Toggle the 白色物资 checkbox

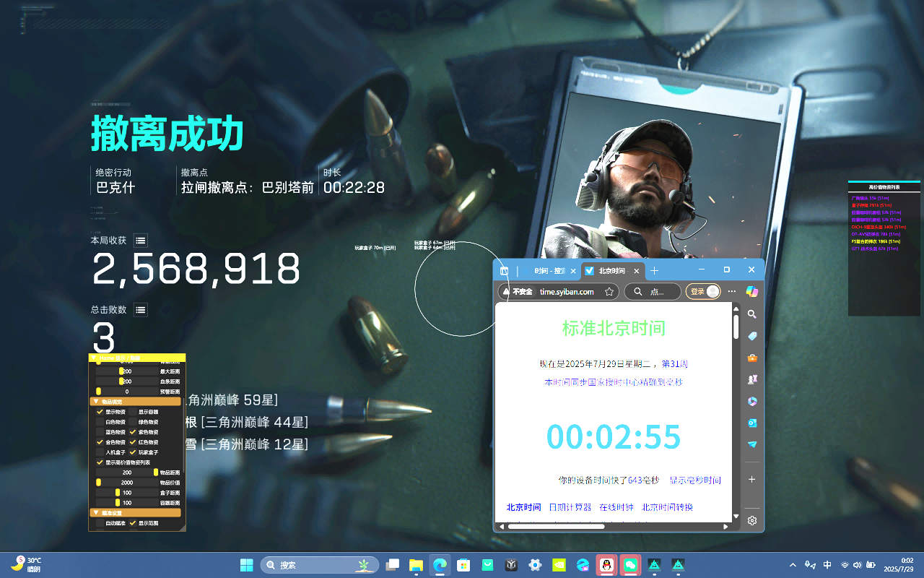click(100, 422)
